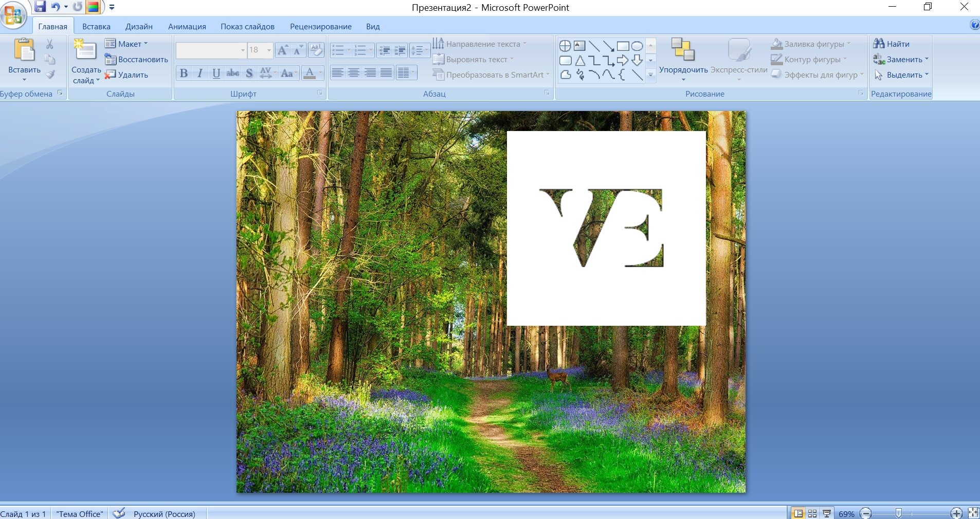Click the spell check icon in status bar
Image resolution: width=980 pixels, height=519 pixels.
tap(119, 513)
